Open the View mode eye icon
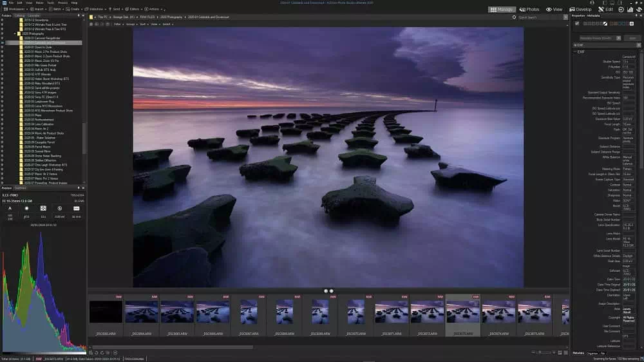644x362 pixels. click(549, 9)
